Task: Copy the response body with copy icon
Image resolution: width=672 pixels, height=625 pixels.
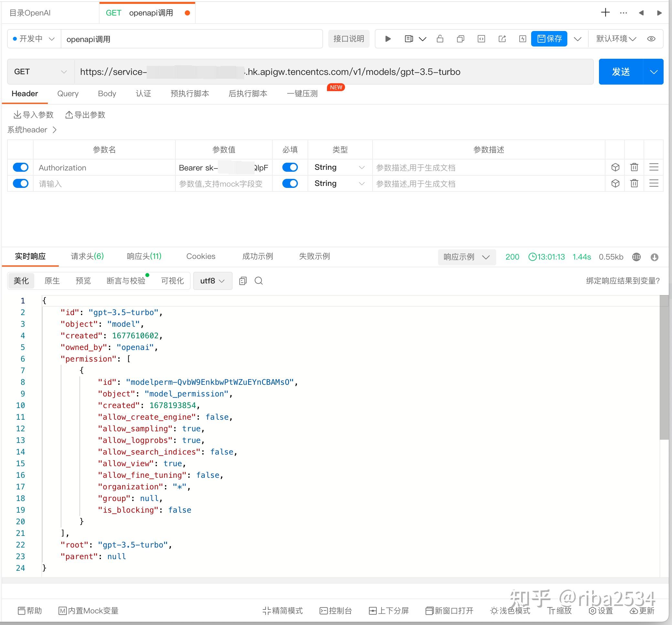Action: [x=243, y=281]
